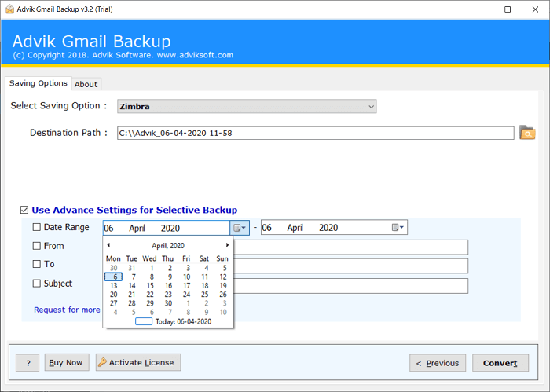Viewport: 550px width, 392px height.
Task: Click the month April in the end date field
Action: (295, 228)
